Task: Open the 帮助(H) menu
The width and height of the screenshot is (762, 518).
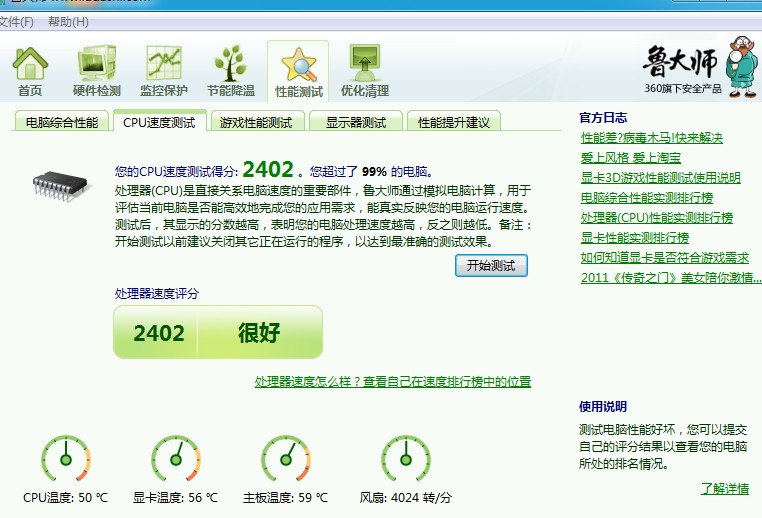Action: point(68,22)
